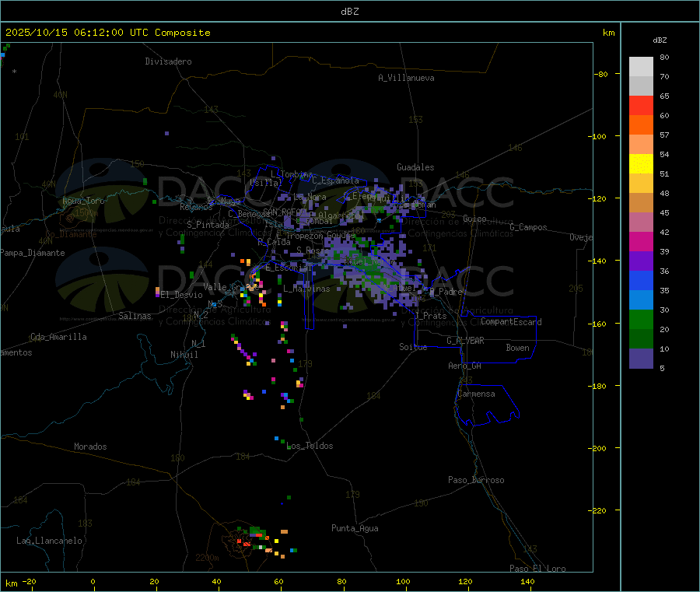Viewport: 700px width, 592px height.
Task: Click the Agua_Toro label
Action: point(83,201)
